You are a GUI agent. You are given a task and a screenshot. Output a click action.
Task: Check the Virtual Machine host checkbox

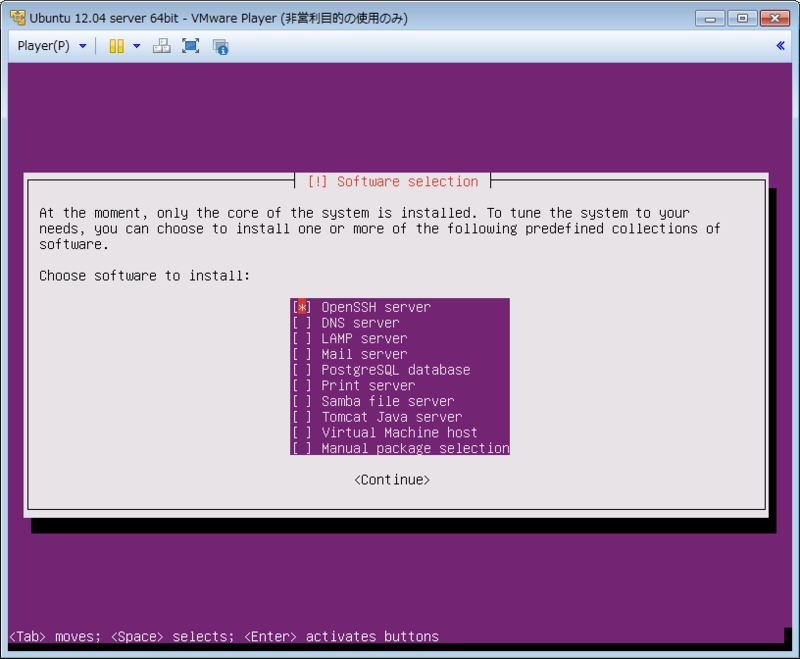[x=302, y=433]
